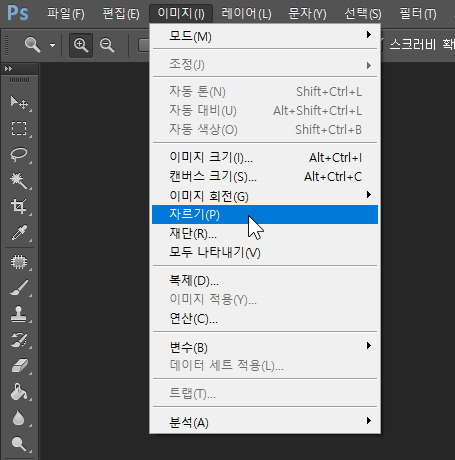Select 자르기(P) in the menu
455x460 pixels.
265,214
